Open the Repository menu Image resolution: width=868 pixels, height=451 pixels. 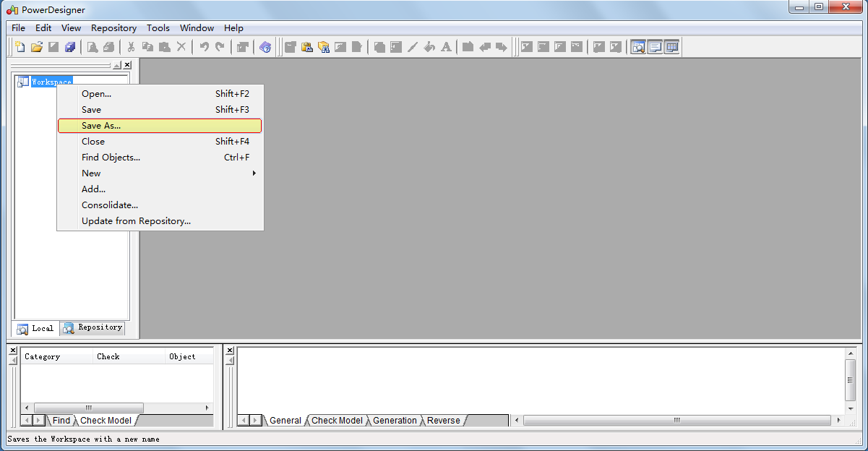pos(113,27)
